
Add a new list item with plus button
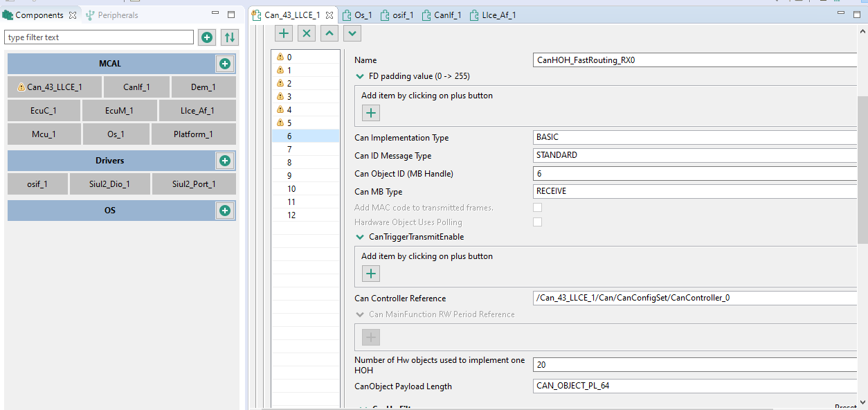284,33
